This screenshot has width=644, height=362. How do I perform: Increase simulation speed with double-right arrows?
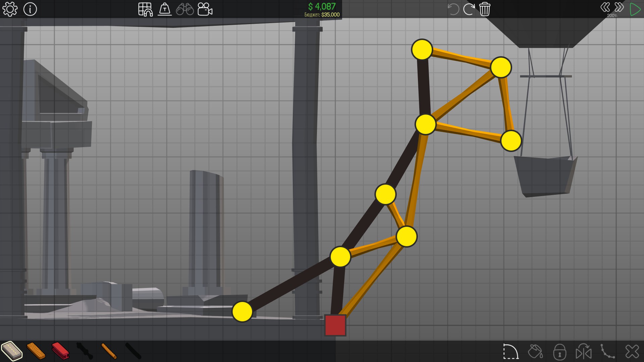pos(619,7)
